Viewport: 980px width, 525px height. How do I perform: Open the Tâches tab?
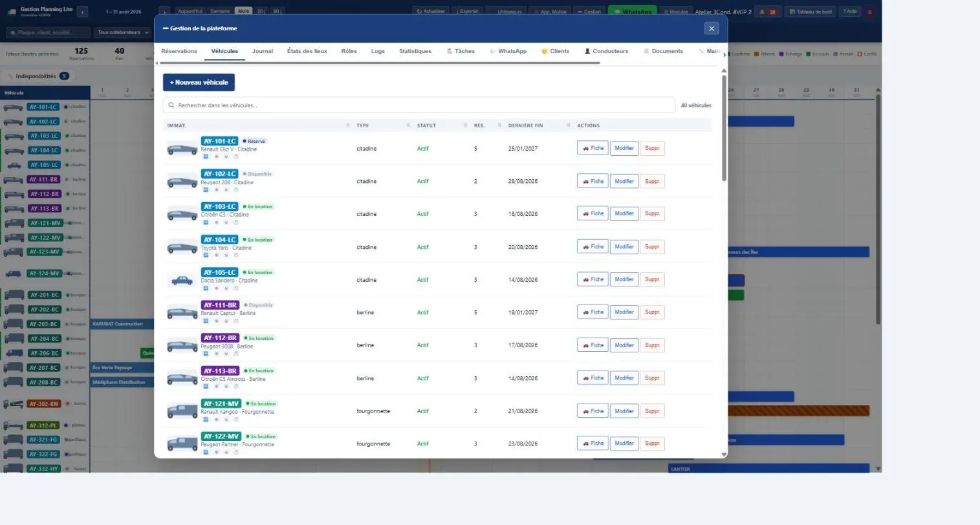pos(461,51)
